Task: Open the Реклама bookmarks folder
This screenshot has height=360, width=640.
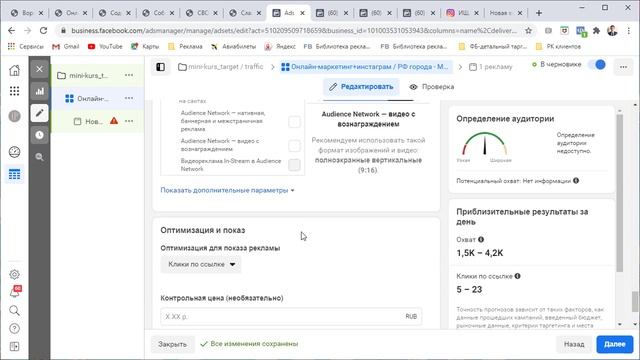Action: [x=186, y=47]
